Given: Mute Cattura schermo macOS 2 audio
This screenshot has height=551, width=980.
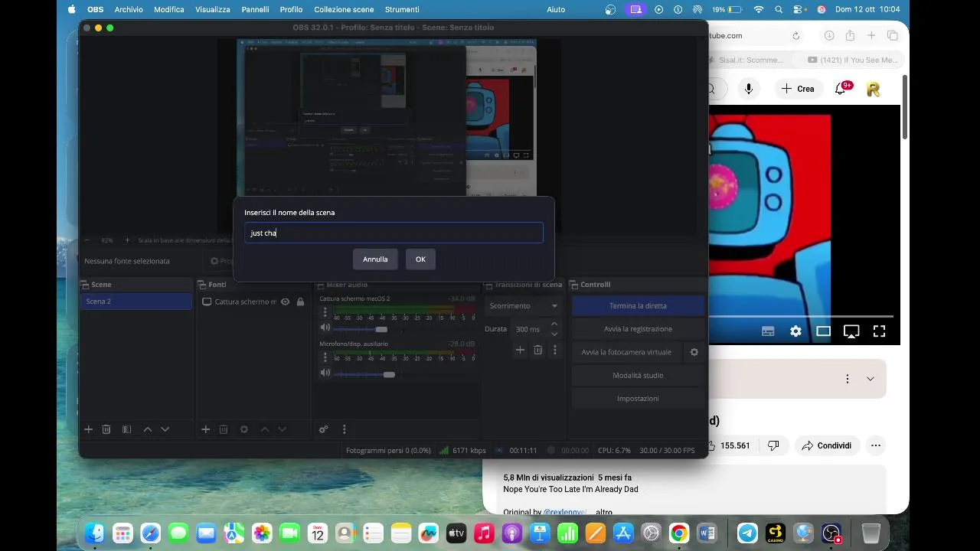Looking at the screenshot, I should [325, 328].
